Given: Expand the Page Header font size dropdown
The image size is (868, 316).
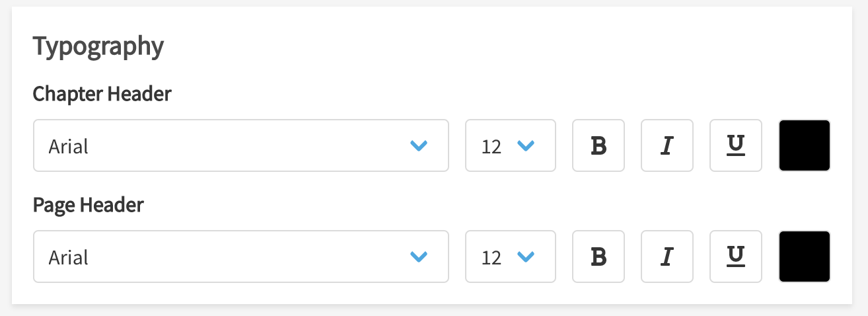Looking at the screenshot, I should [x=510, y=257].
